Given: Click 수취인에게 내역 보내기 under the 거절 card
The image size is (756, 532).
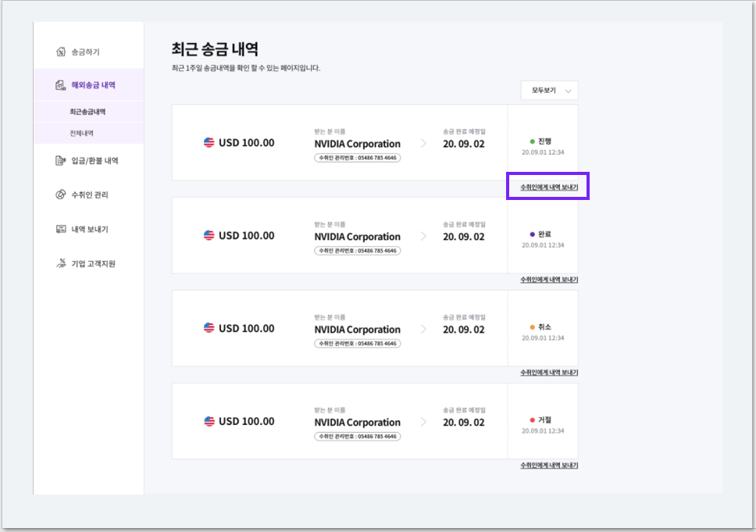Looking at the screenshot, I should pos(549,466).
